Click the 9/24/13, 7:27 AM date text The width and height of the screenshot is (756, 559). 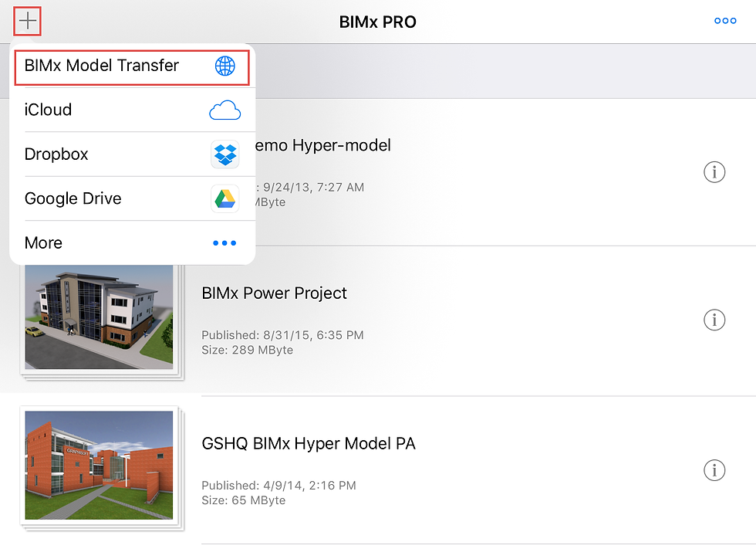pyautogui.click(x=313, y=188)
